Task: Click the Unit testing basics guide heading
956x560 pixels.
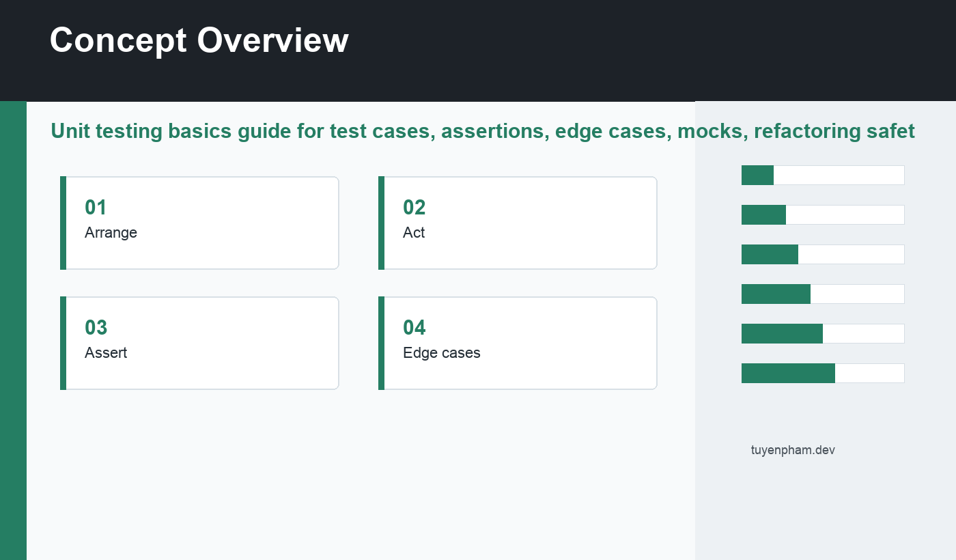Action: point(483,130)
